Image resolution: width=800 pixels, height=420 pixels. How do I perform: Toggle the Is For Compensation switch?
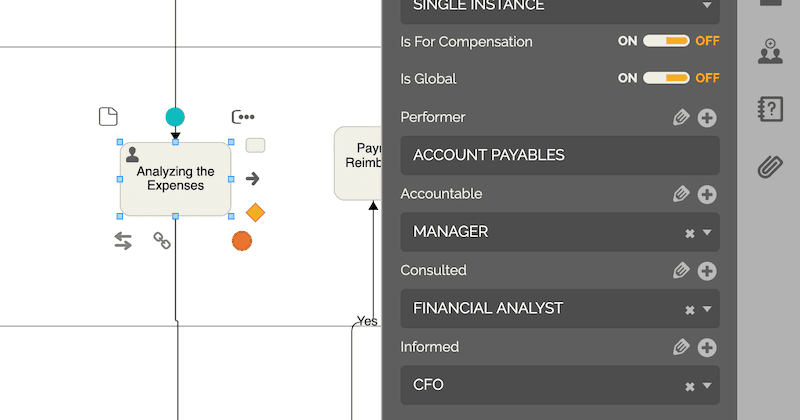[666, 41]
